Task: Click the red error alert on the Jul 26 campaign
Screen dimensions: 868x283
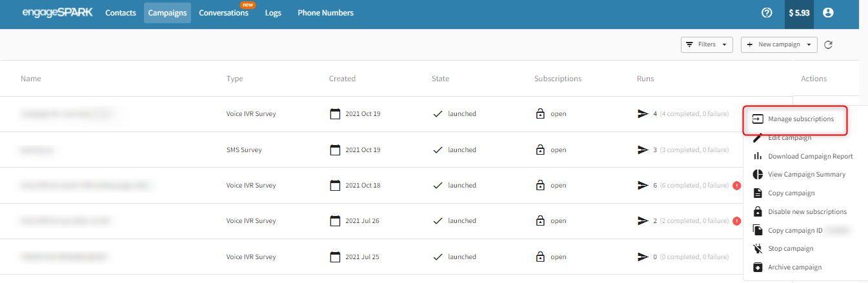Action: coord(736,221)
